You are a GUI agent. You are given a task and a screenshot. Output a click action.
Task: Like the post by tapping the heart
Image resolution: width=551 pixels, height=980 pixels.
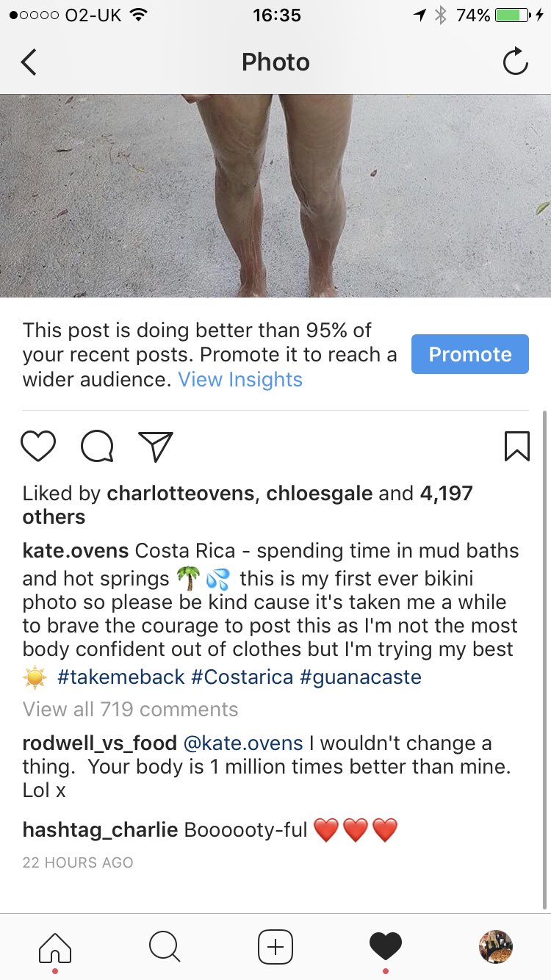click(38, 445)
